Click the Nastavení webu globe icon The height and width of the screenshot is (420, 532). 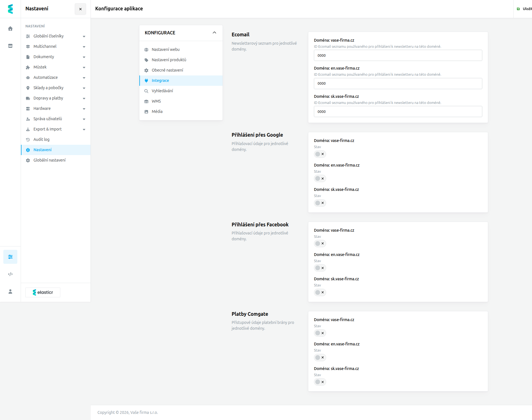click(146, 50)
